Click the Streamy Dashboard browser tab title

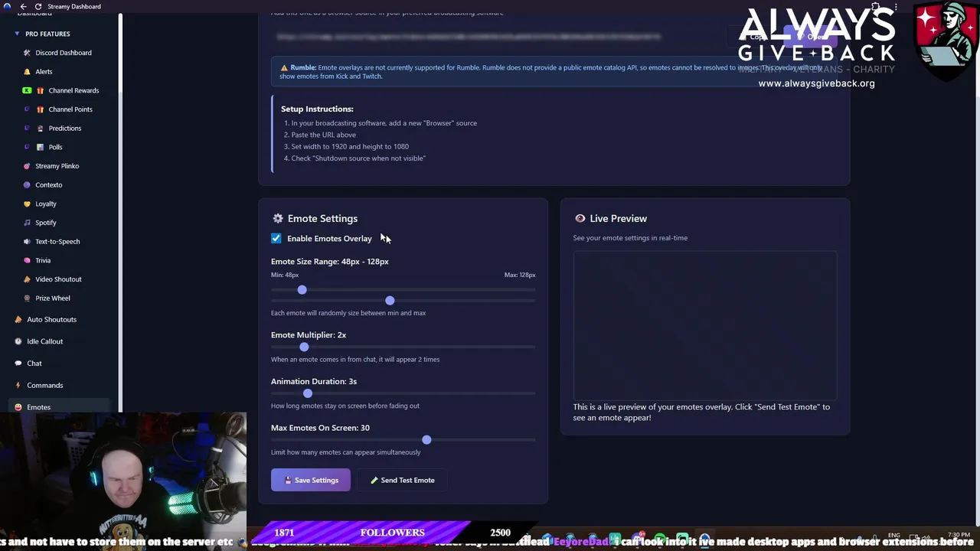pos(74,6)
